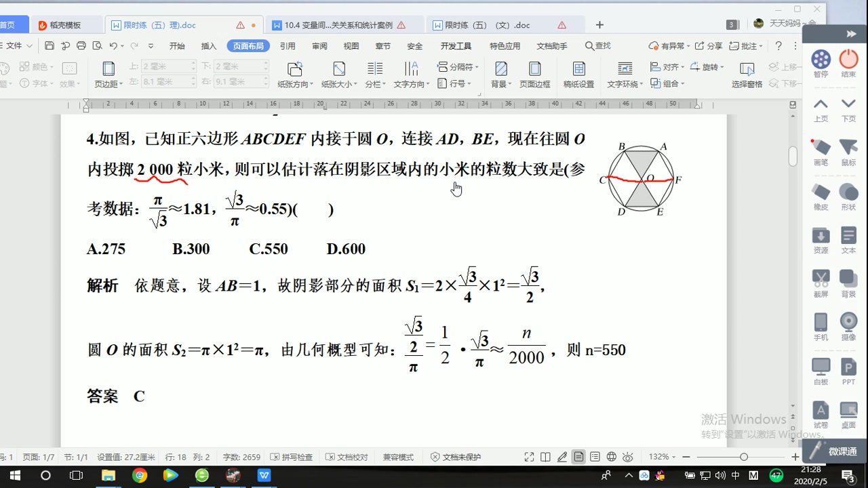This screenshot has width=868, height=488.
Task: Open the 纸张方向 orientation tool
Action: [295, 75]
